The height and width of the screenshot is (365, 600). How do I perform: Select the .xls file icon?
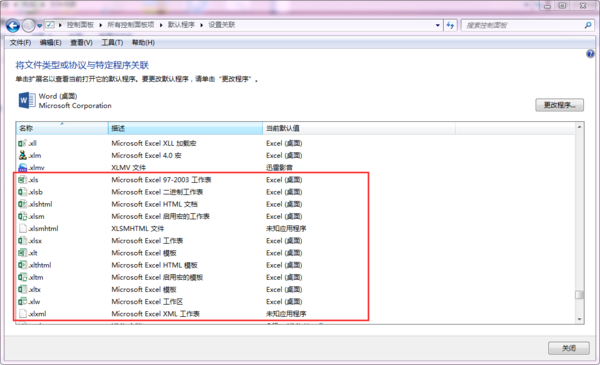[x=23, y=180]
